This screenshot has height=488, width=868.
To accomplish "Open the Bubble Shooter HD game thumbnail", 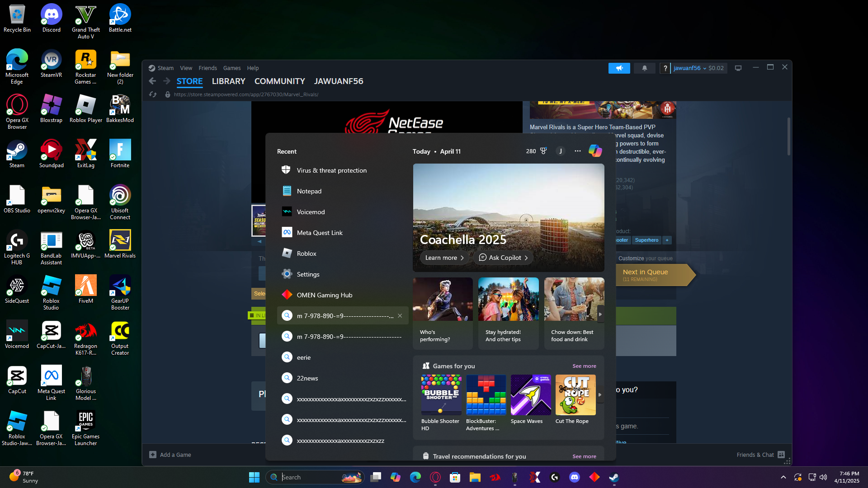I will 441,395.
